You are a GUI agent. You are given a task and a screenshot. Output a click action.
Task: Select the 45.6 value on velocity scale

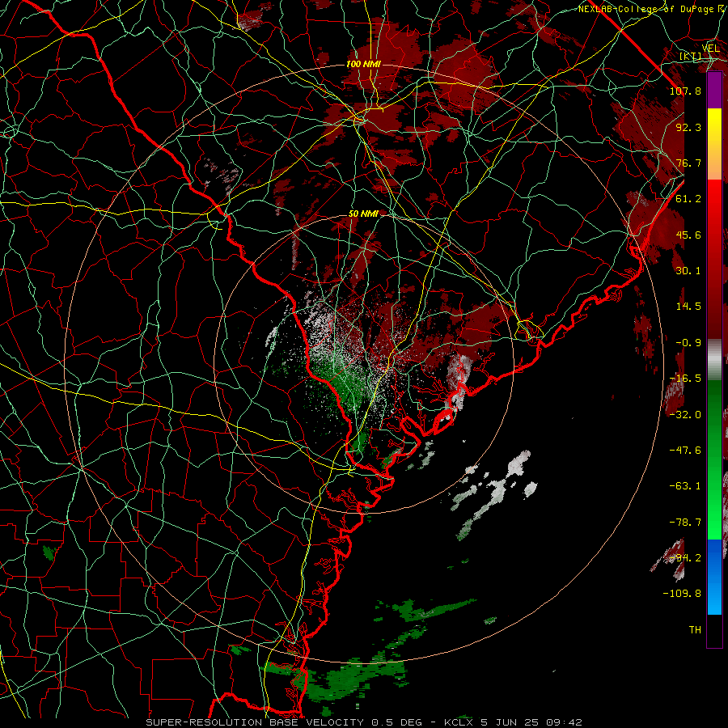pyautogui.click(x=688, y=235)
